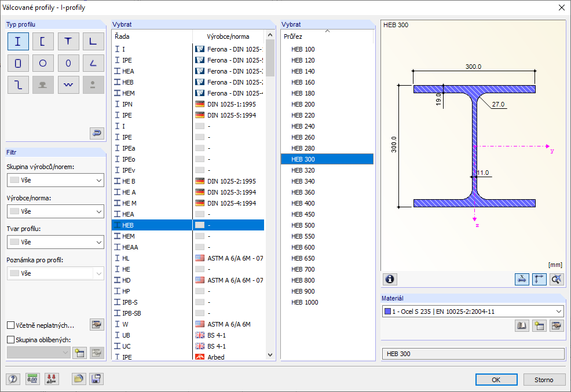Choose HEB 450 from cross-section list
The width and height of the screenshot is (571, 392).
(303, 214)
